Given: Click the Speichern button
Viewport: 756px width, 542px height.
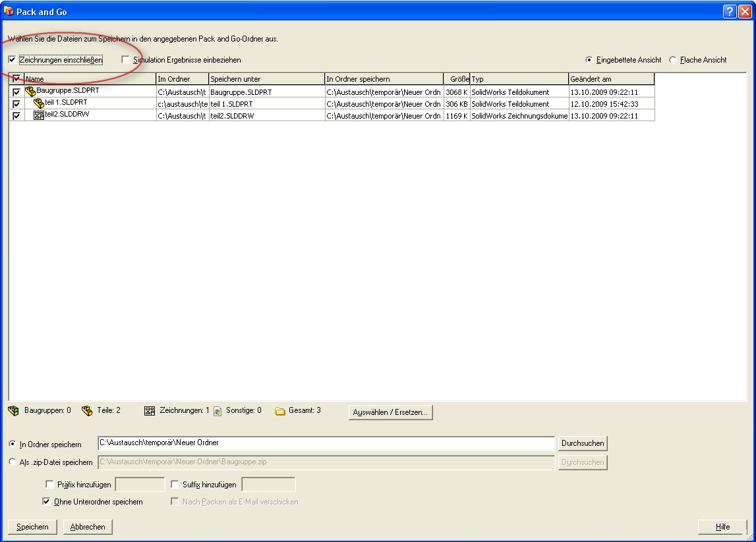Looking at the screenshot, I should (x=32, y=527).
